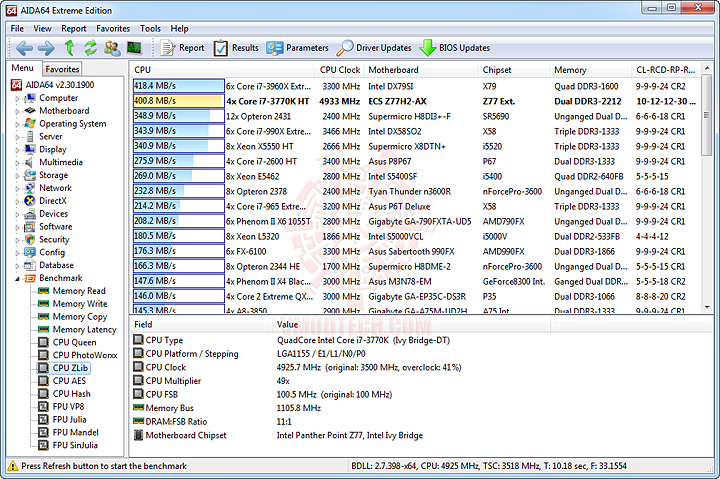Expand the Network tree node arrow
This screenshot has height=479, width=720.
[17, 188]
